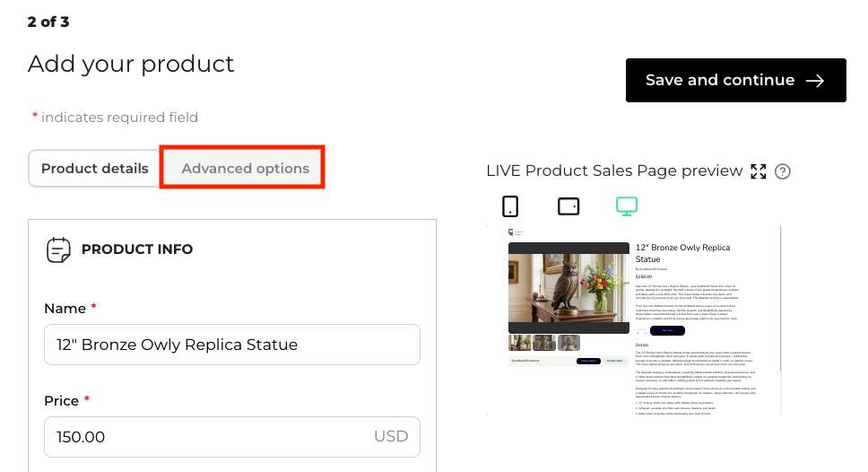This screenshot has height=472, width=868.
Task: Select first owl thumbnail in preview
Action: coord(519,343)
